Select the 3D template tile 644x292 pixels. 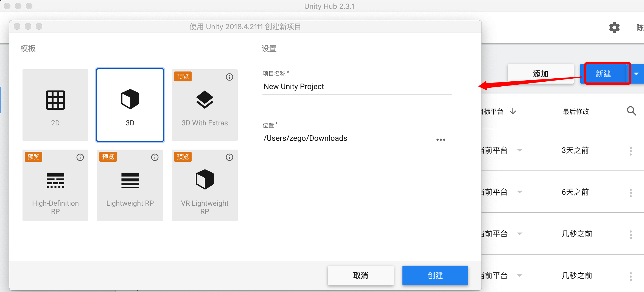click(130, 105)
